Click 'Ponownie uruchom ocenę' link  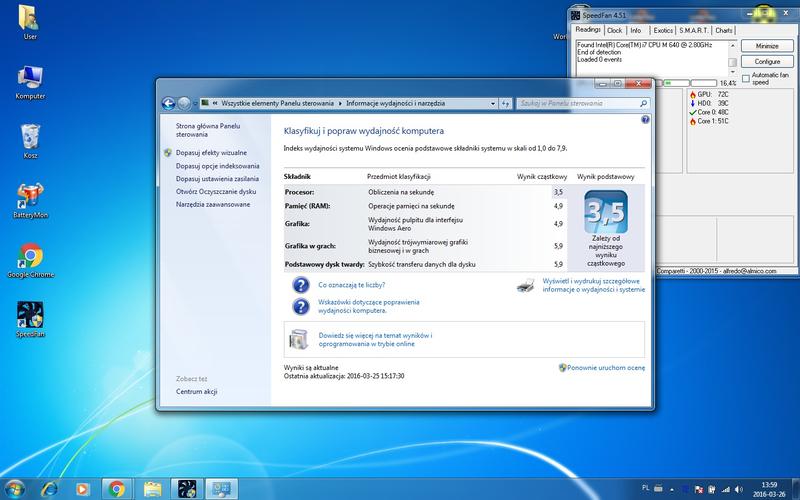(606, 367)
